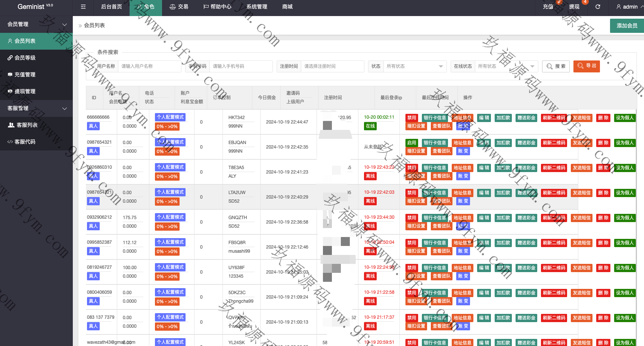Click 银行卡信息 for user 666666666
The height and width of the screenshot is (346, 644).
pos(435,118)
